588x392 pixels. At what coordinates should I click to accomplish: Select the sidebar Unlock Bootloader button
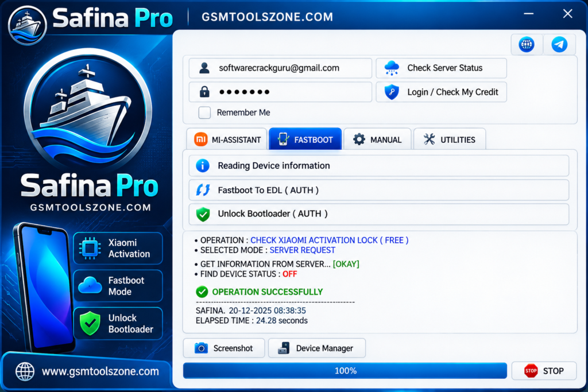point(118,324)
